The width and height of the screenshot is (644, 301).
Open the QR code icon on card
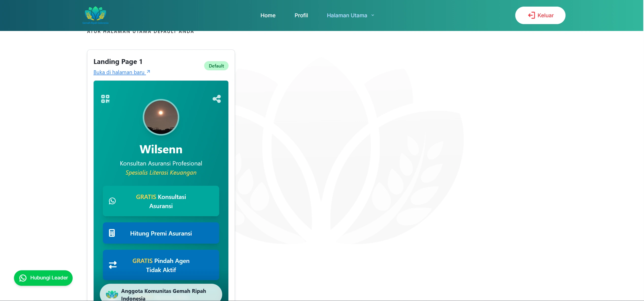(x=105, y=99)
